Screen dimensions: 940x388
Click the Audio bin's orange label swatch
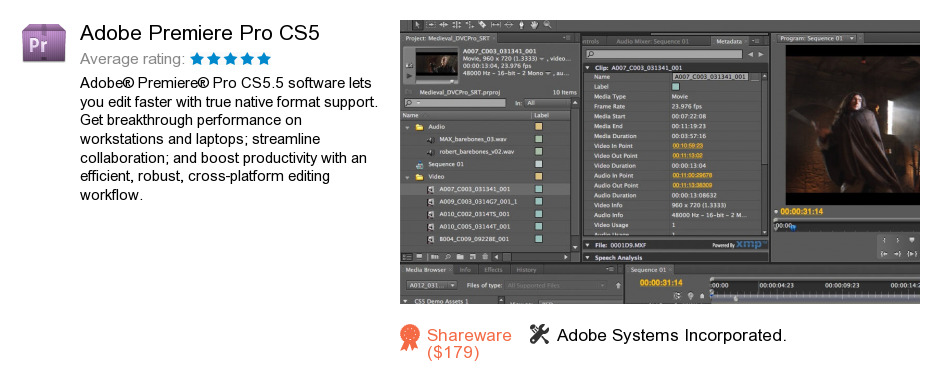538,127
